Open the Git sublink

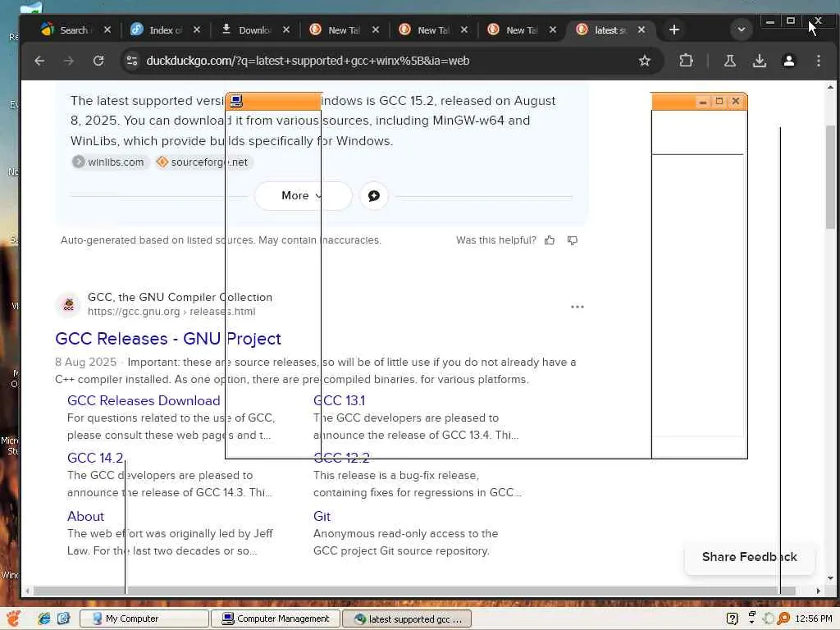click(322, 516)
